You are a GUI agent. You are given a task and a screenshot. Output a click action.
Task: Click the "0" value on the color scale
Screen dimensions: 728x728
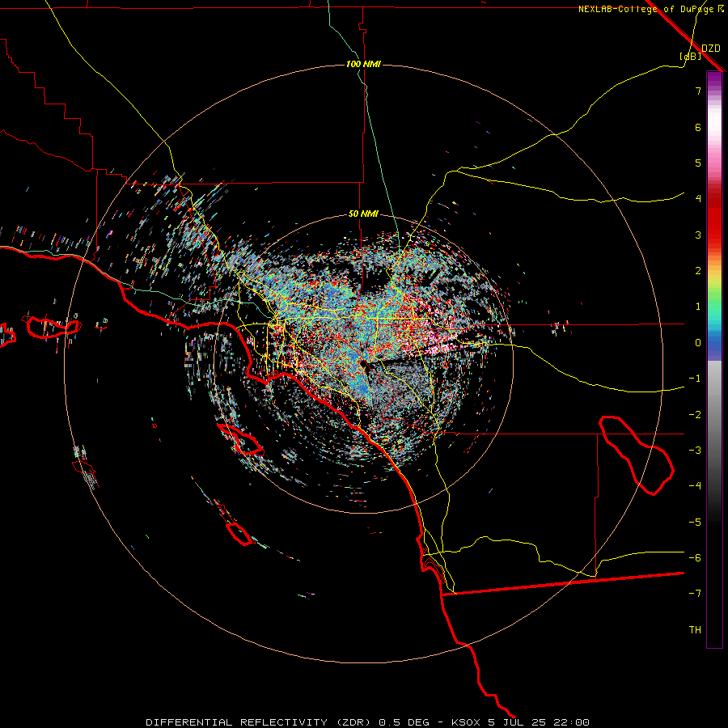pos(698,343)
